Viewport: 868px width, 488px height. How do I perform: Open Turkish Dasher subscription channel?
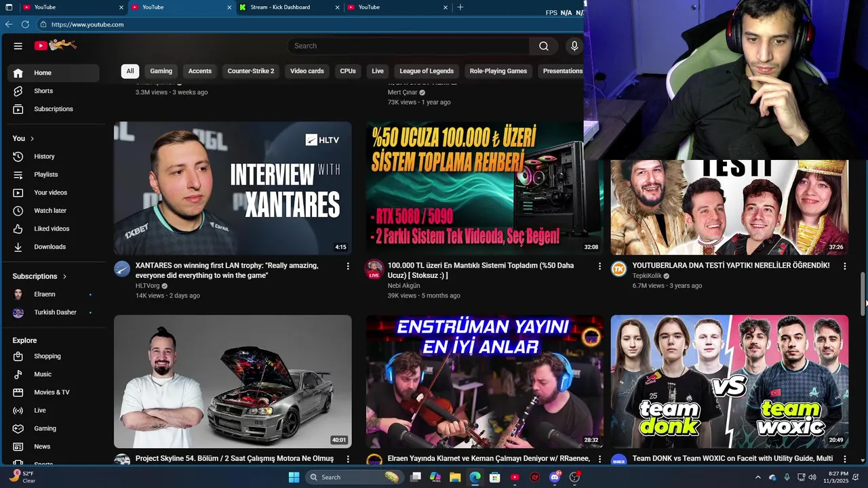(54, 312)
